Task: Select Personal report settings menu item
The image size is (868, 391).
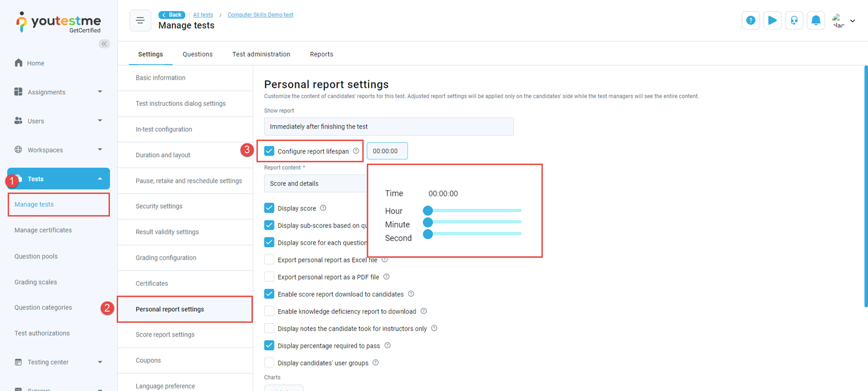Action: pyautogui.click(x=185, y=309)
